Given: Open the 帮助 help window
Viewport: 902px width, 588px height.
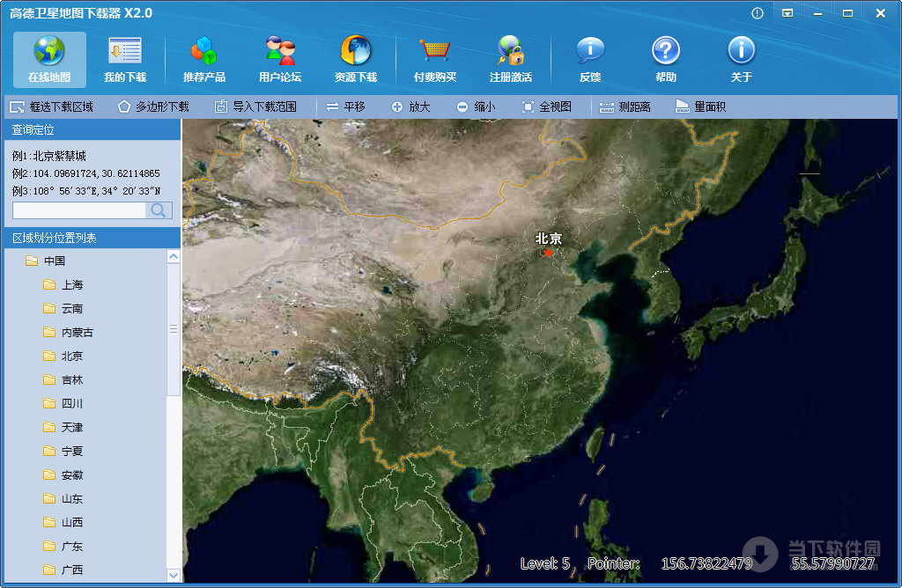Looking at the screenshot, I should [665, 57].
